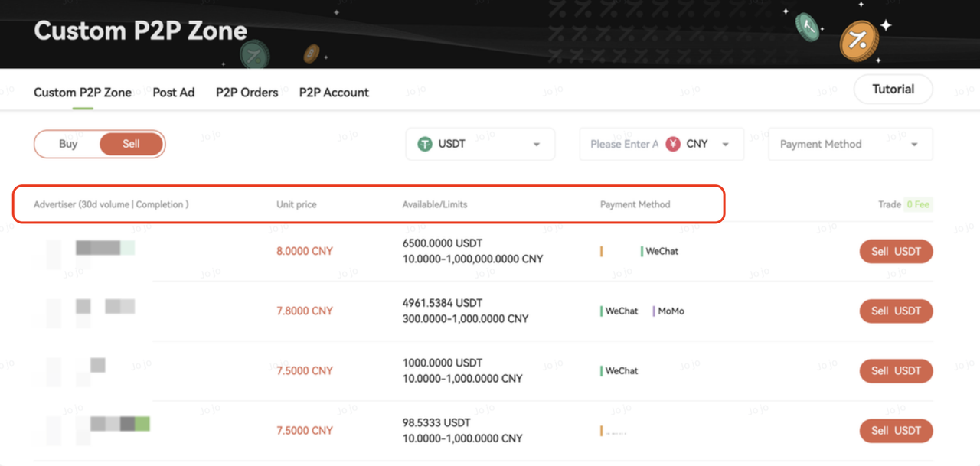980x466 pixels.
Task: Click the red CNY yuan currency icon
Action: point(673,144)
